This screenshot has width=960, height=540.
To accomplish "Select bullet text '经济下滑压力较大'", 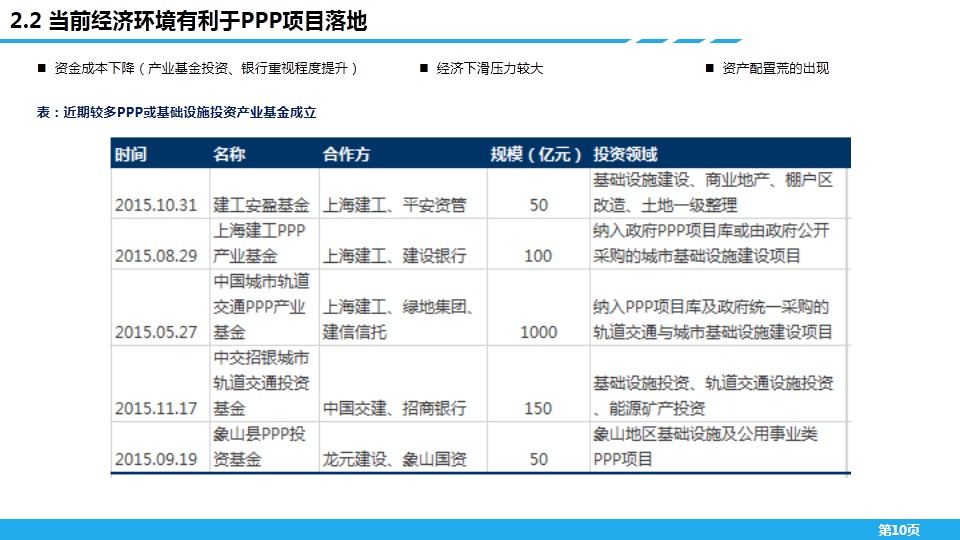I will [490, 68].
